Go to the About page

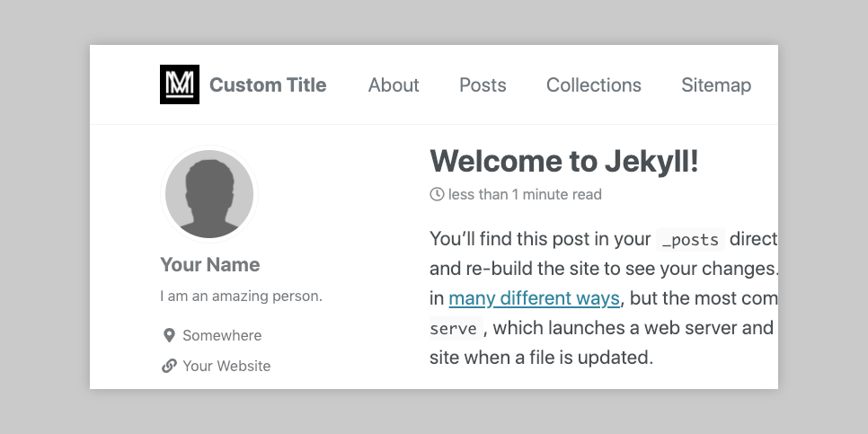[x=394, y=85]
